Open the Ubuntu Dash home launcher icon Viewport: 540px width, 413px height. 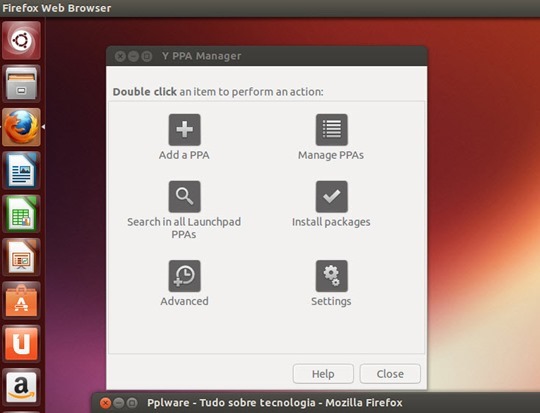(21, 40)
